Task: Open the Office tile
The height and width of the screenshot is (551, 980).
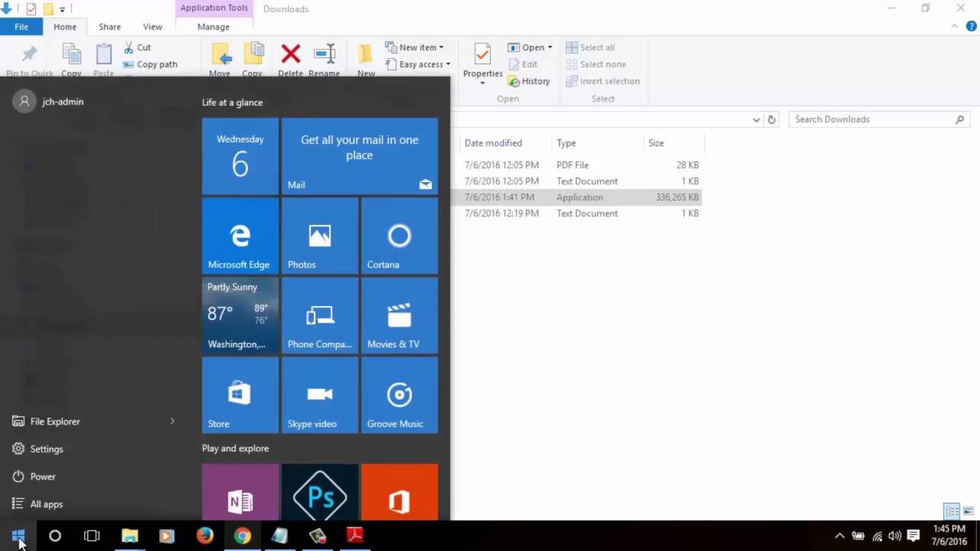Action: point(400,492)
